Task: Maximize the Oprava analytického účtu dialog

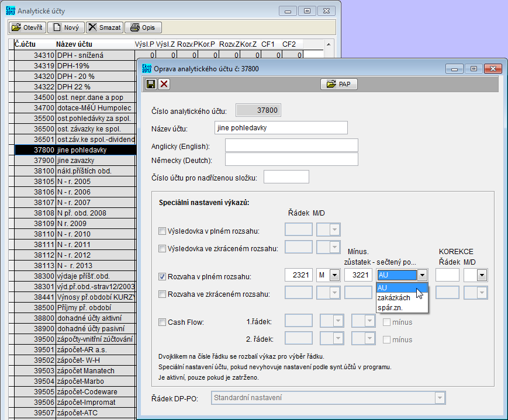Action: coord(474,69)
